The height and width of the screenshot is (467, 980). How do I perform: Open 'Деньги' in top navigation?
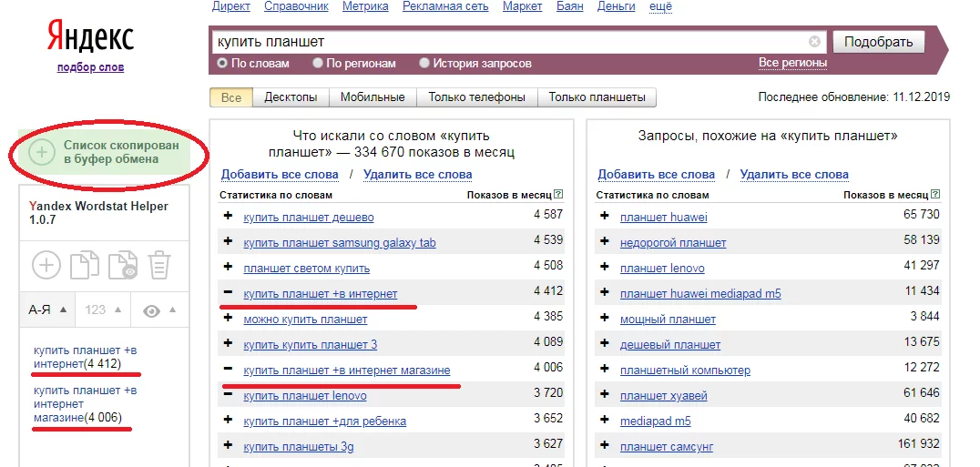(x=617, y=6)
